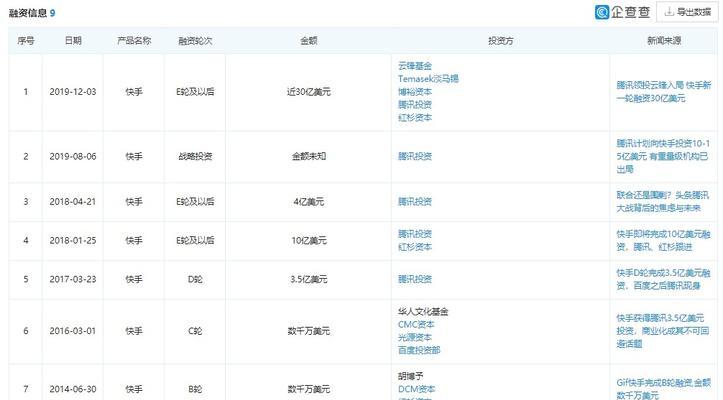Open 腾讯投资 link in 2017-03-23 row
This screenshot has width=723, height=400.
tap(415, 279)
